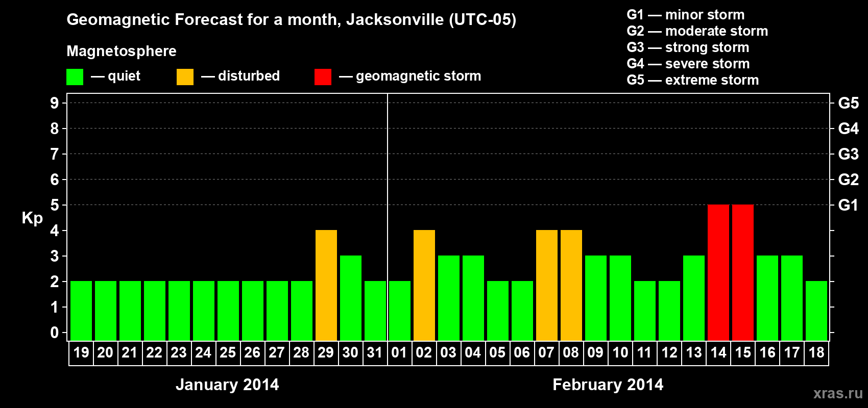Click the Kp axis label

[x=32, y=218]
